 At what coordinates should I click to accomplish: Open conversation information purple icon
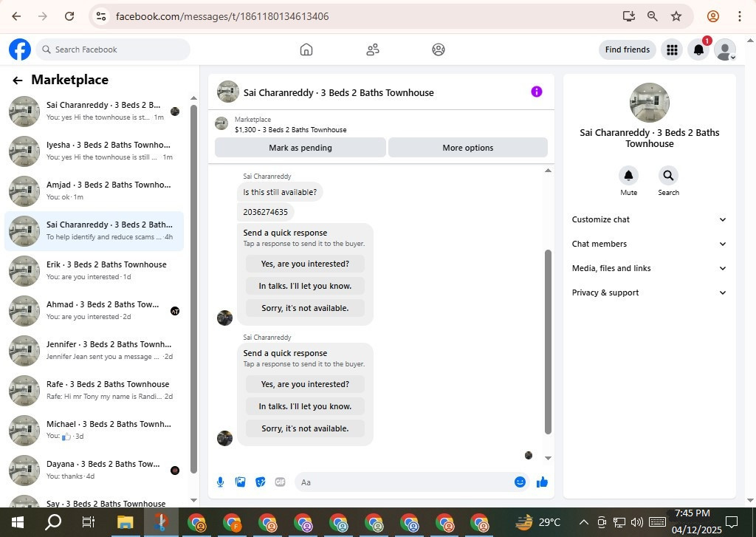pos(537,92)
